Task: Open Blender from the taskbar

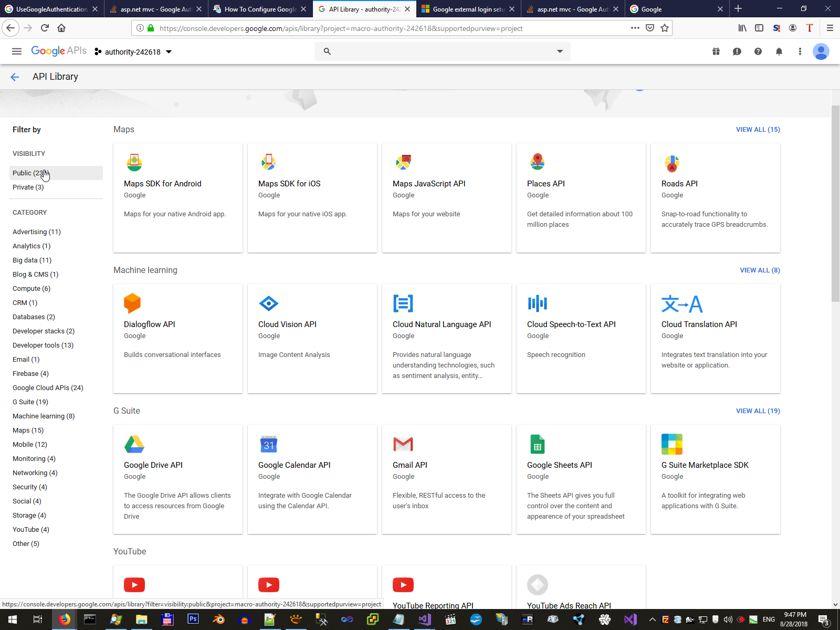Action: tap(218, 619)
